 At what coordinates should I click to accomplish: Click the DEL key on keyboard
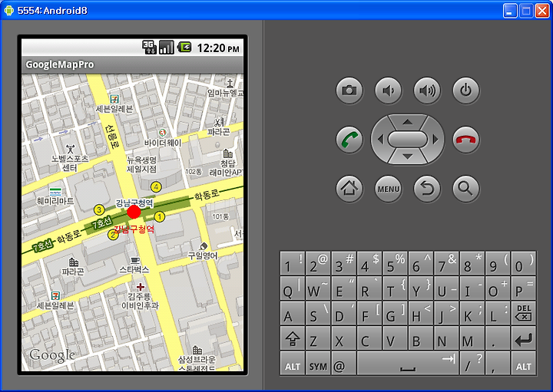tap(524, 313)
